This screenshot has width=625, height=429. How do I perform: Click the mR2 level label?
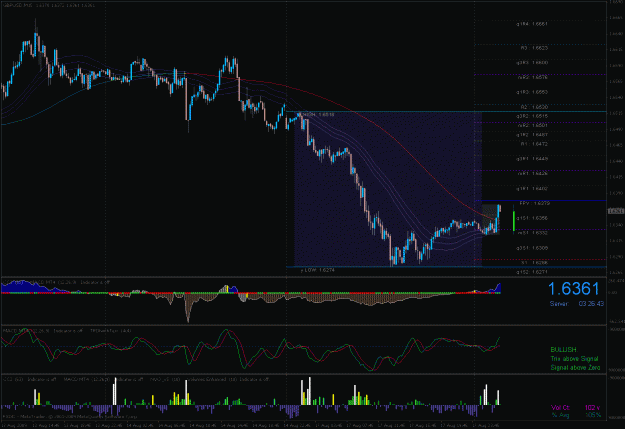533,125
